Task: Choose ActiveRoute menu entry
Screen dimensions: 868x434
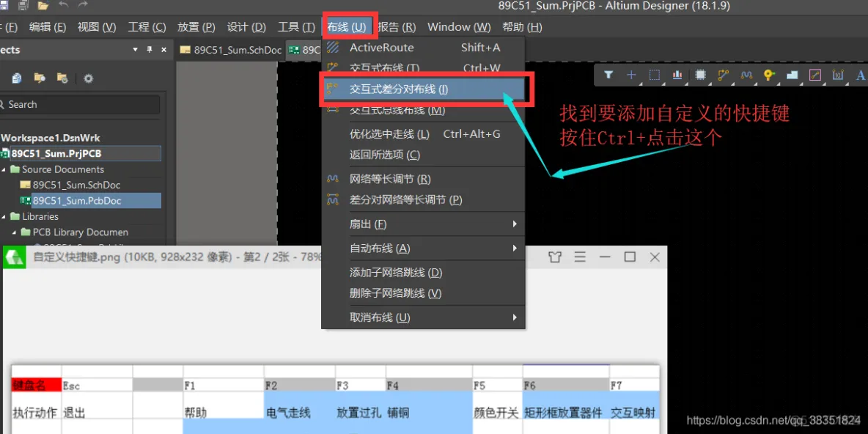Action: pos(424,48)
